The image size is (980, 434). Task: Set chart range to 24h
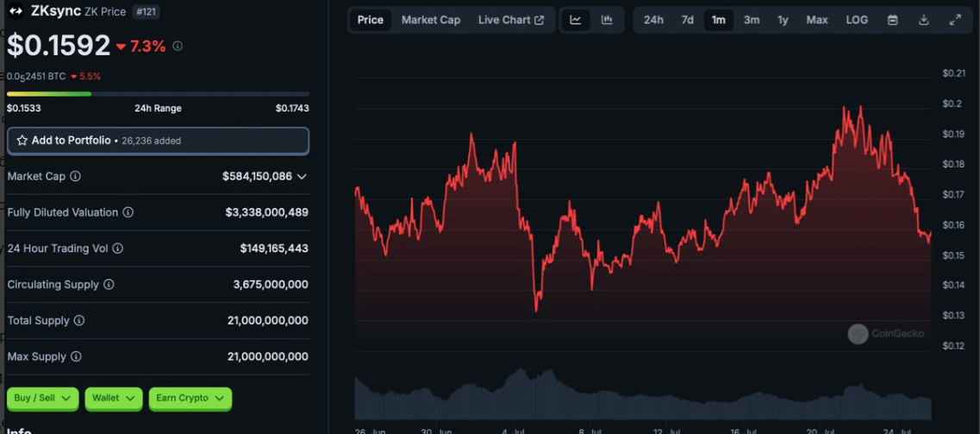[653, 20]
